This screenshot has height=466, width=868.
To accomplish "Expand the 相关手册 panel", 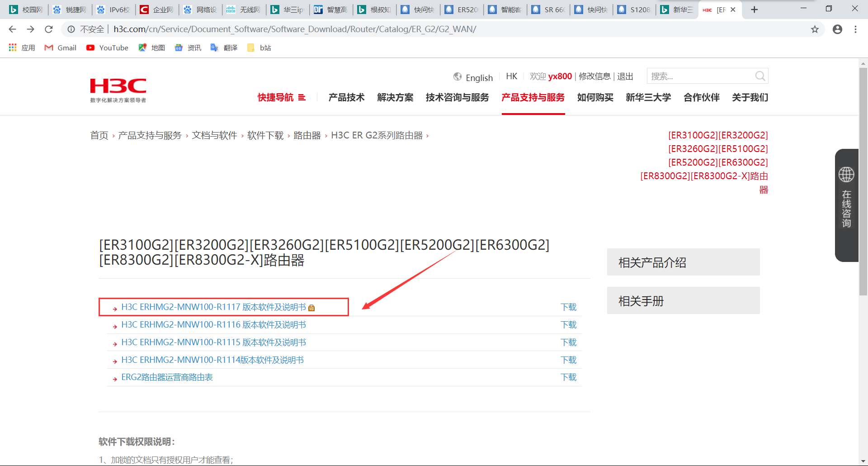I will pos(683,300).
